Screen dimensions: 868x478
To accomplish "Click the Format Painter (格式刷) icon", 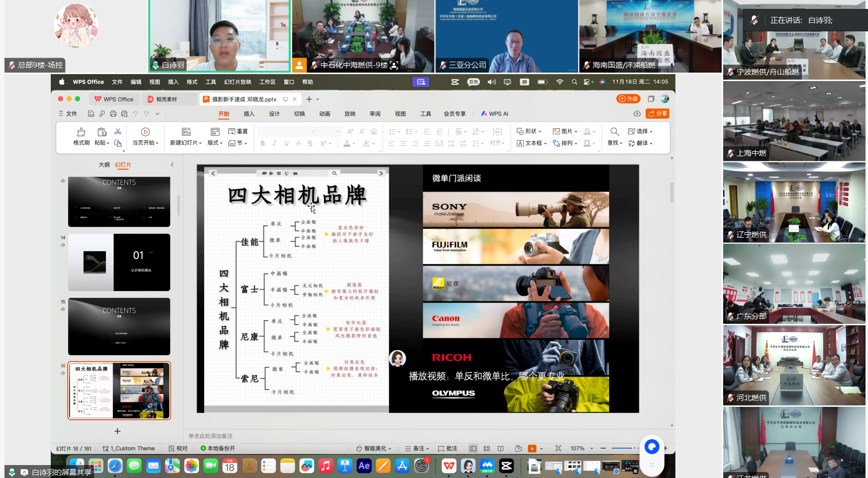I will [81, 132].
